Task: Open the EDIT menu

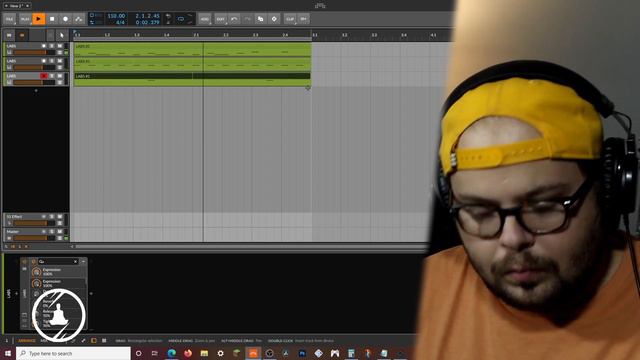Action: 220,19
